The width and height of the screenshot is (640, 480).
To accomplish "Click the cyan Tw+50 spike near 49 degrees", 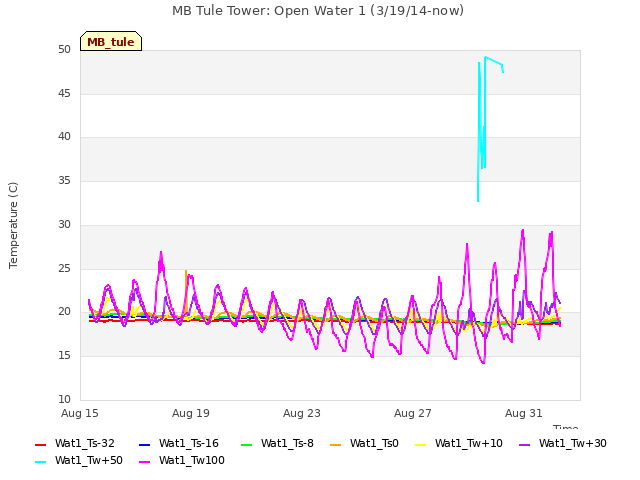I will [x=486, y=58].
